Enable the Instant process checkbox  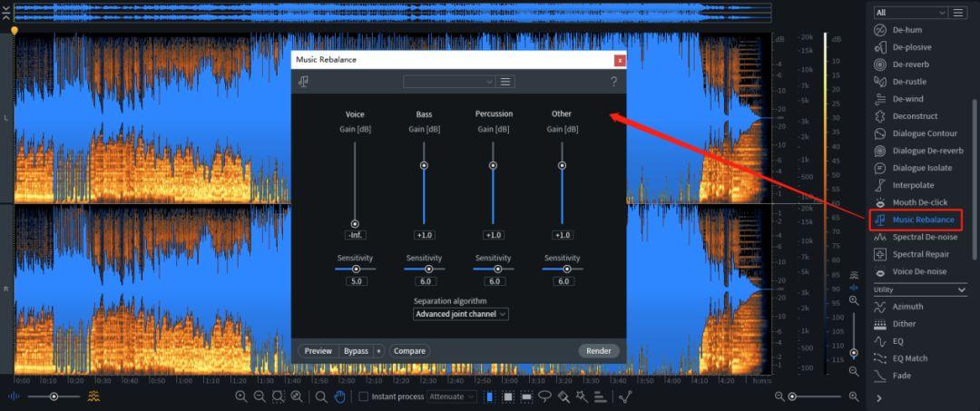tap(364, 396)
